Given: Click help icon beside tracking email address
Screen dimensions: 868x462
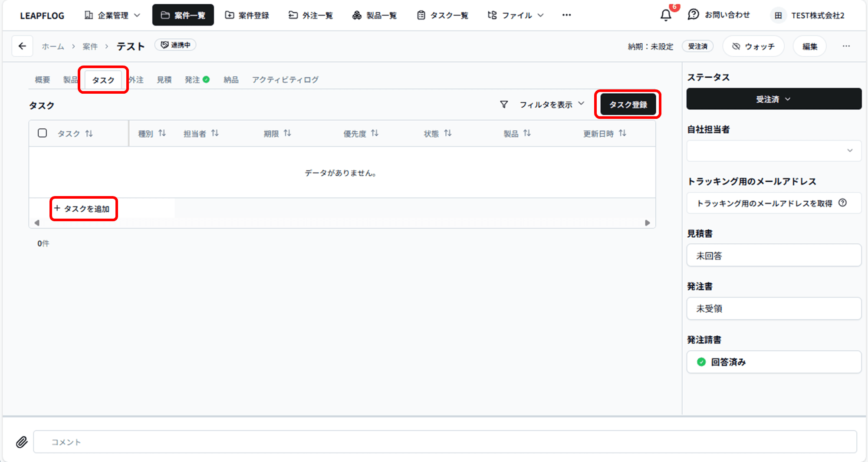Looking at the screenshot, I should click(x=842, y=203).
